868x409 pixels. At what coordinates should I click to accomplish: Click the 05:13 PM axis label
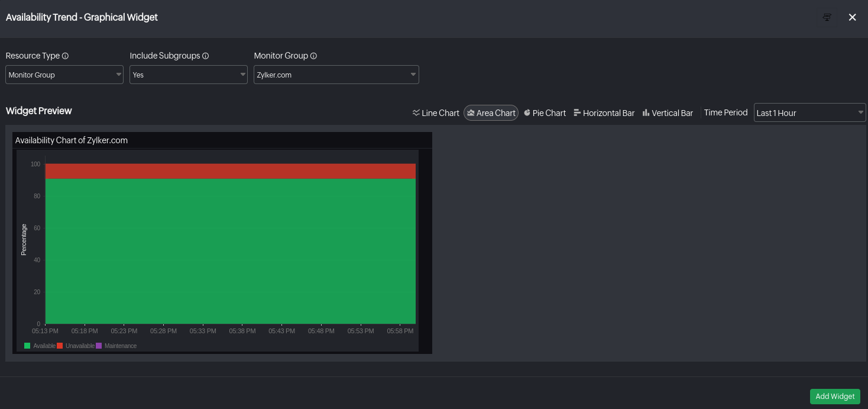coord(45,331)
